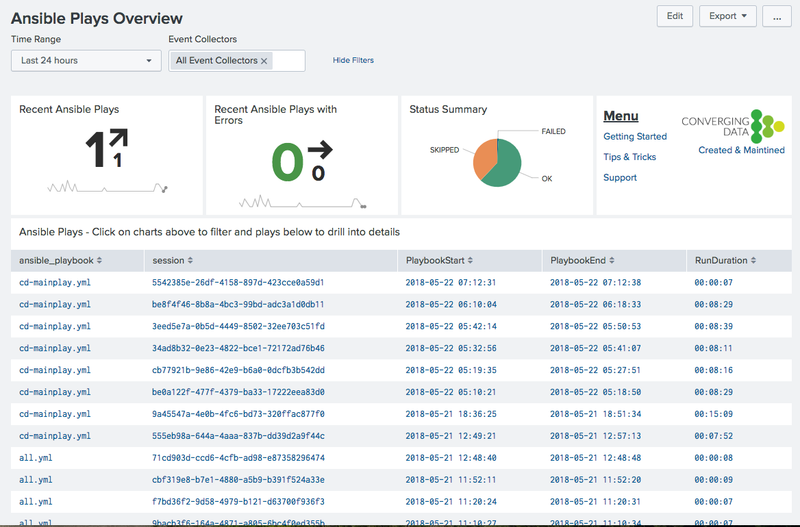Viewport: 800px width, 527px height.
Task: Click inside the Event Collectors input field
Action: point(288,61)
